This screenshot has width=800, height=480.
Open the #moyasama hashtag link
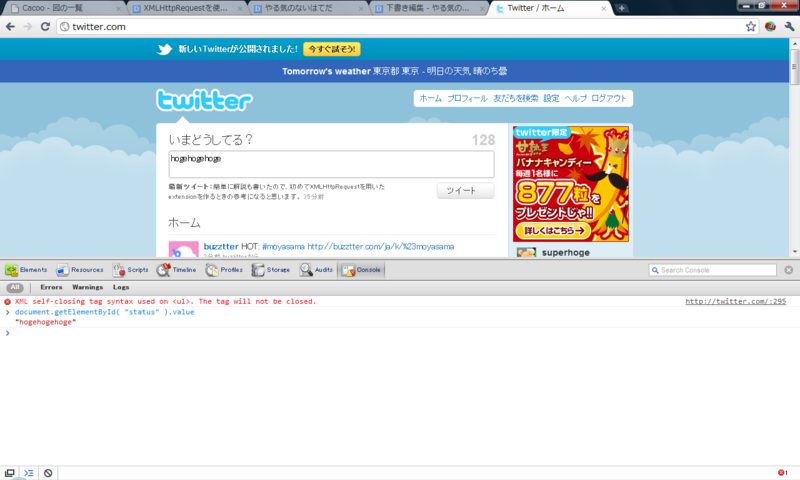click(283, 246)
